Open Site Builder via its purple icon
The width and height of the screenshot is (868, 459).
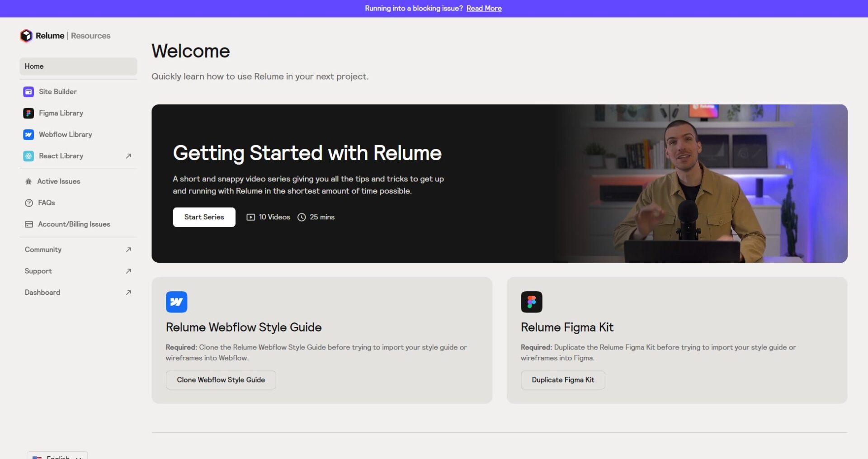(28, 92)
